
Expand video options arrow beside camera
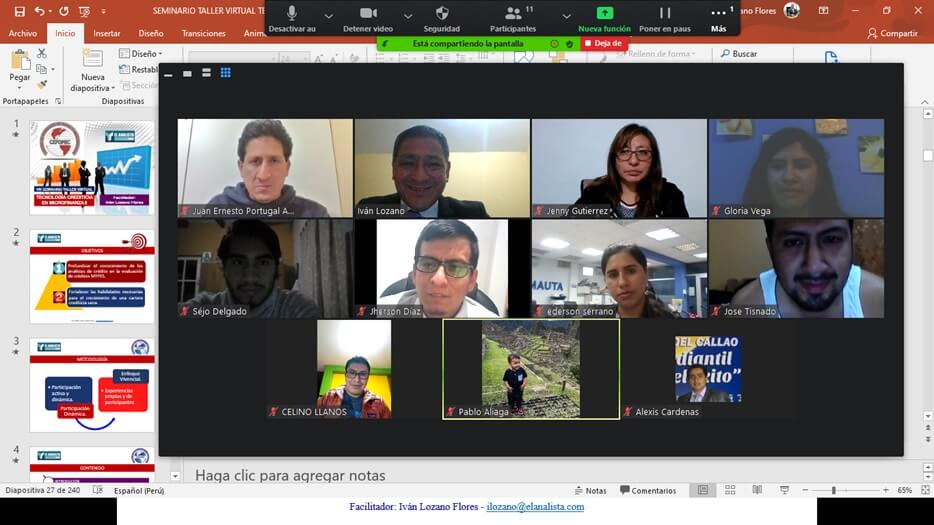click(407, 15)
